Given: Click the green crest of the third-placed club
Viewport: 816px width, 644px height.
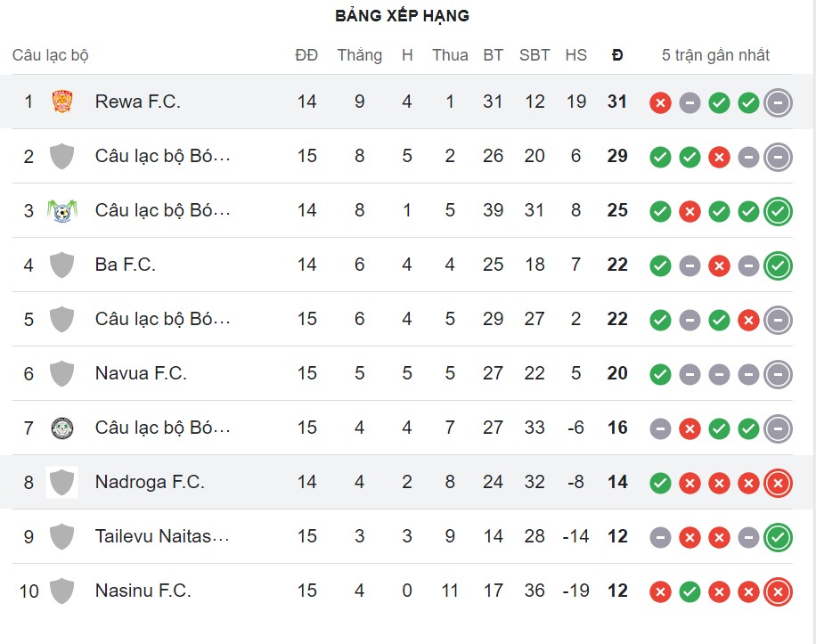Looking at the screenshot, I should (x=63, y=210).
